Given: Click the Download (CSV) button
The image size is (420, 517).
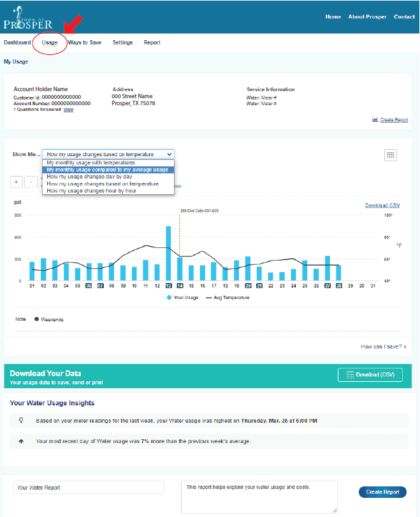Looking at the screenshot, I should click(x=370, y=375).
